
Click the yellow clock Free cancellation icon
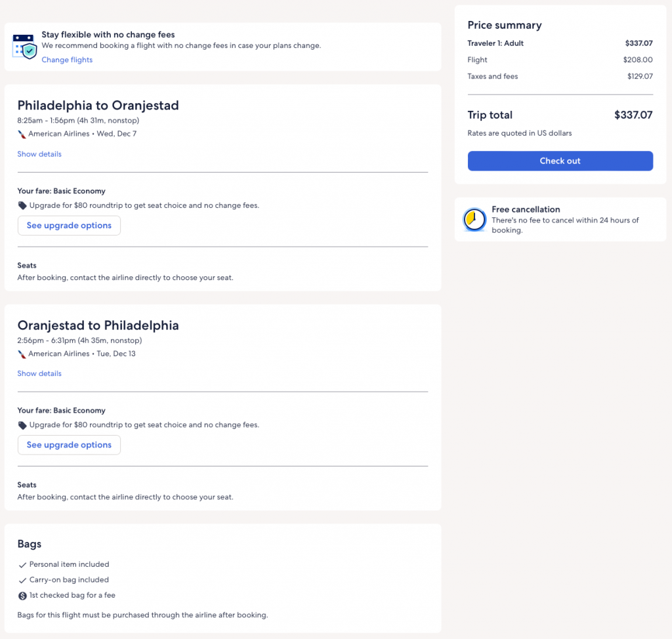point(474,220)
